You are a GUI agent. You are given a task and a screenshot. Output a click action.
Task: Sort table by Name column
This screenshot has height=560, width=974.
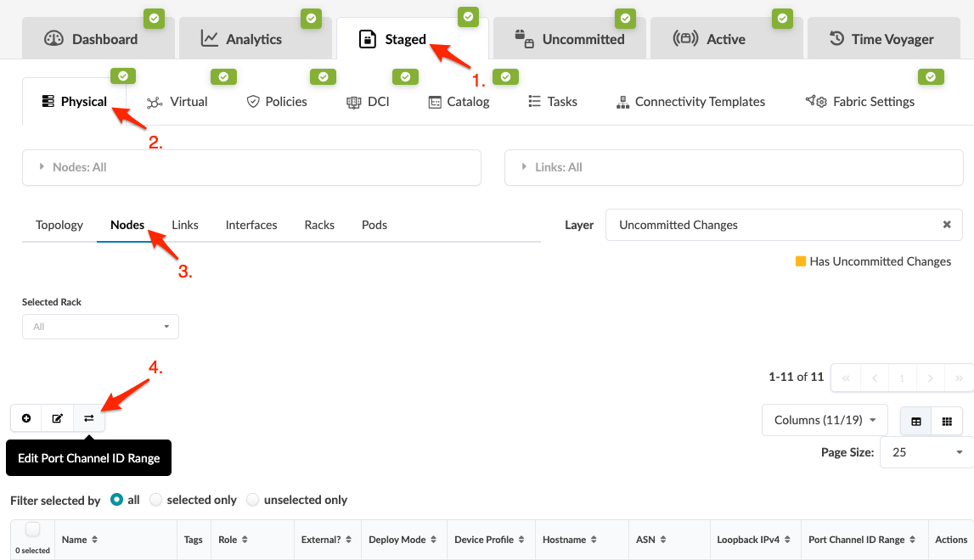click(x=80, y=540)
